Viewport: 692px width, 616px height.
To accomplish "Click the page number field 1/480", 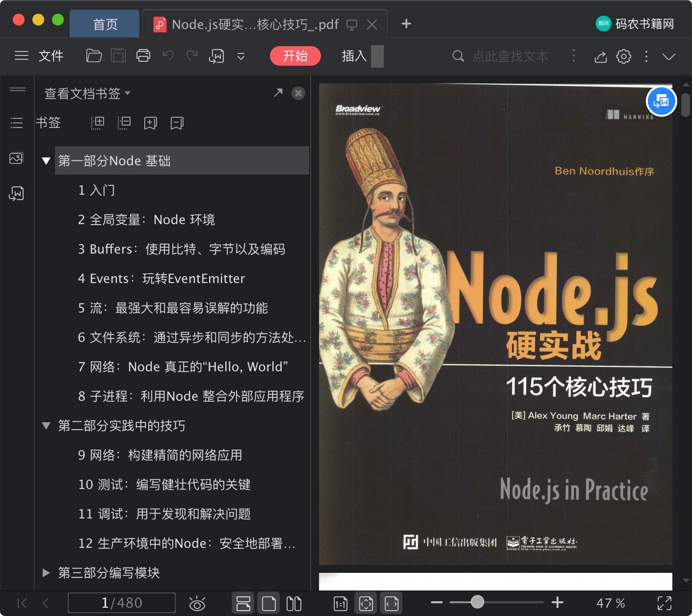I will click(x=121, y=603).
